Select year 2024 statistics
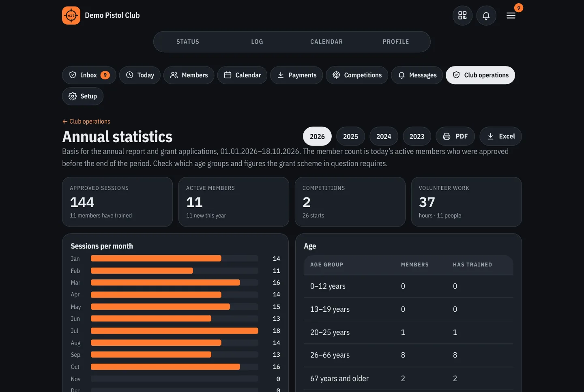This screenshot has width=584, height=392. click(x=384, y=136)
